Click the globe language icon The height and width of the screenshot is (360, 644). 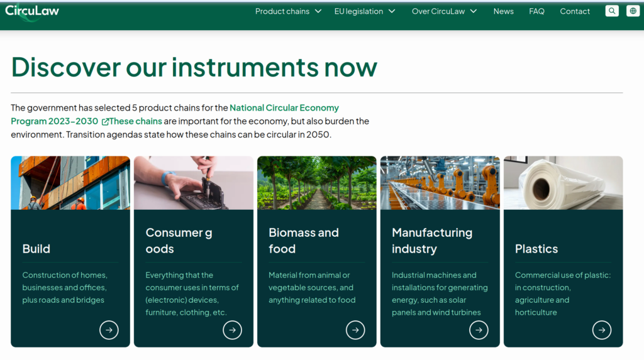click(632, 11)
